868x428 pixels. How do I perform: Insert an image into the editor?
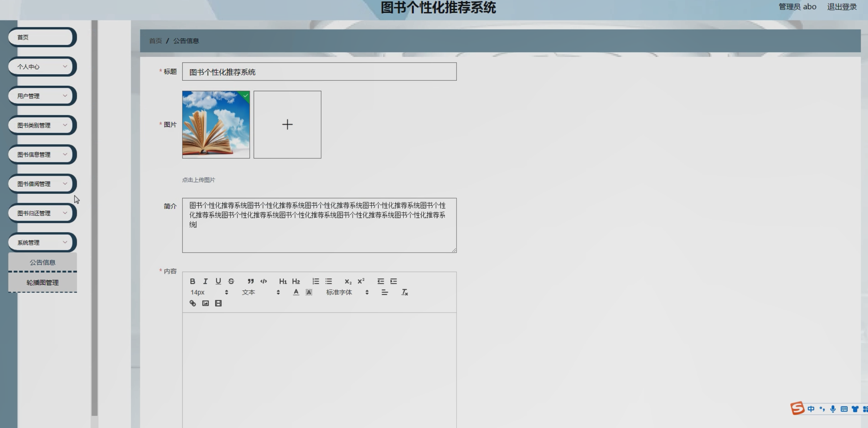point(206,303)
